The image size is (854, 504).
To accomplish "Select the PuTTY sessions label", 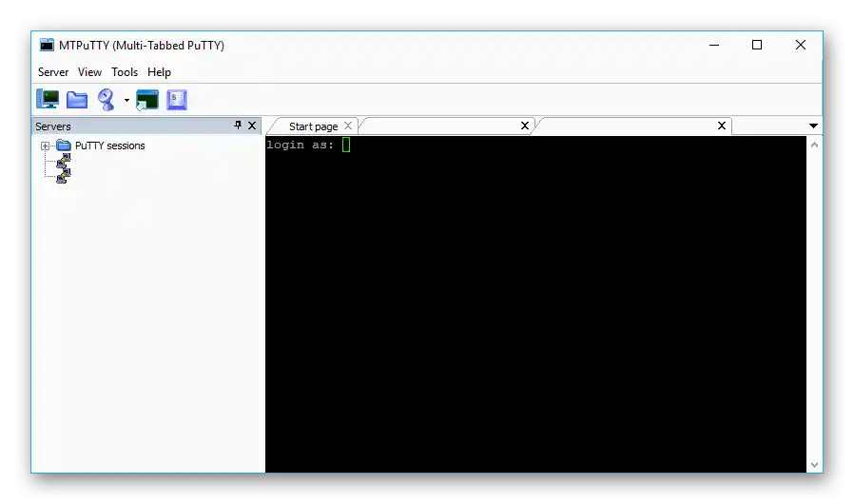I will tap(110, 145).
